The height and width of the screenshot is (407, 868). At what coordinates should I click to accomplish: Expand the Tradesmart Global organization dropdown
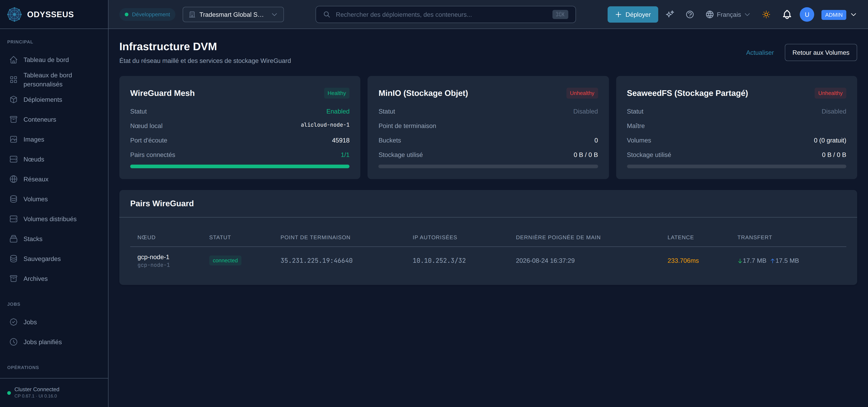click(x=233, y=14)
